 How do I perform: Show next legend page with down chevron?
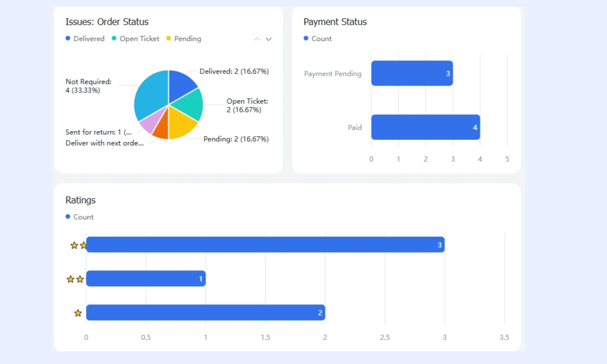click(x=269, y=39)
